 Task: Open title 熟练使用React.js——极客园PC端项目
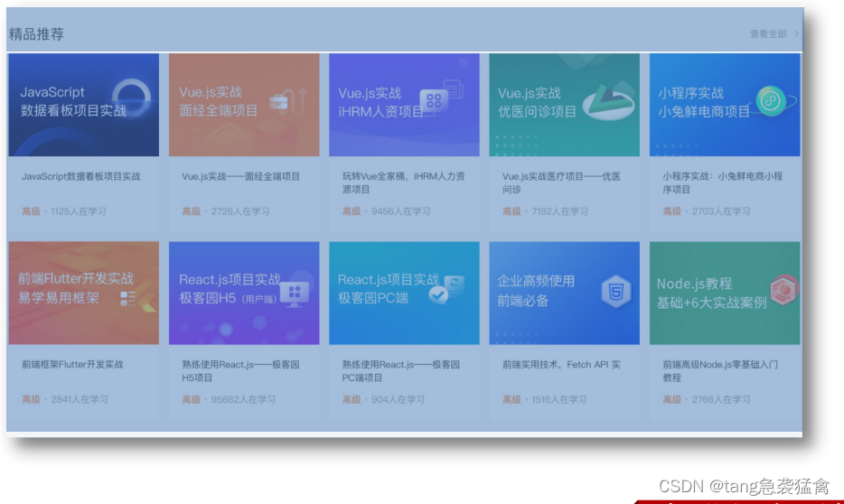[401, 371]
